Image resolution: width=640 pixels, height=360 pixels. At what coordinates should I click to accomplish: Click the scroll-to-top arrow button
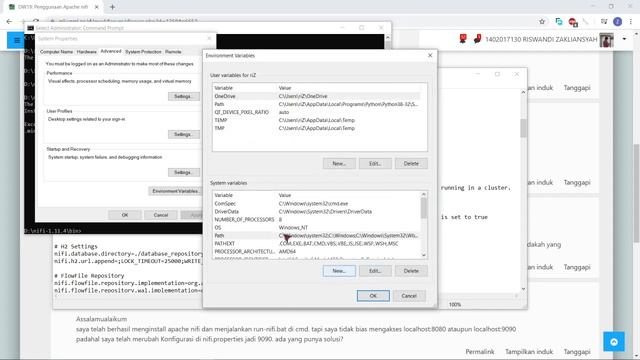(x=614, y=342)
